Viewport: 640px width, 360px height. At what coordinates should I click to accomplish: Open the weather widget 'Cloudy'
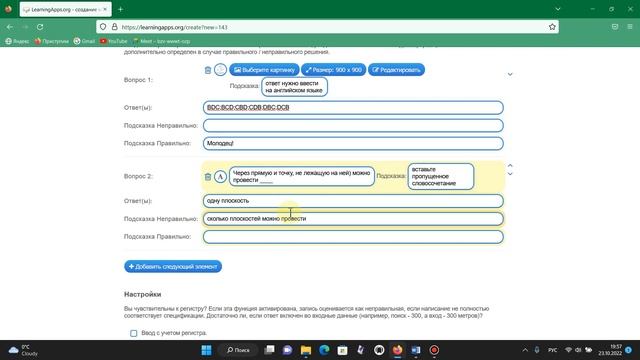pyautogui.click(x=24, y=350)
